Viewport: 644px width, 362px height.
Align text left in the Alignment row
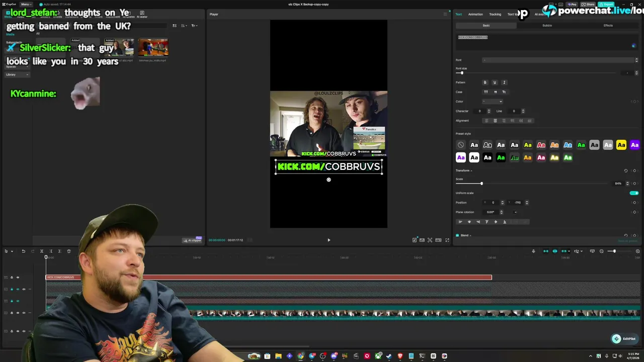487,121
